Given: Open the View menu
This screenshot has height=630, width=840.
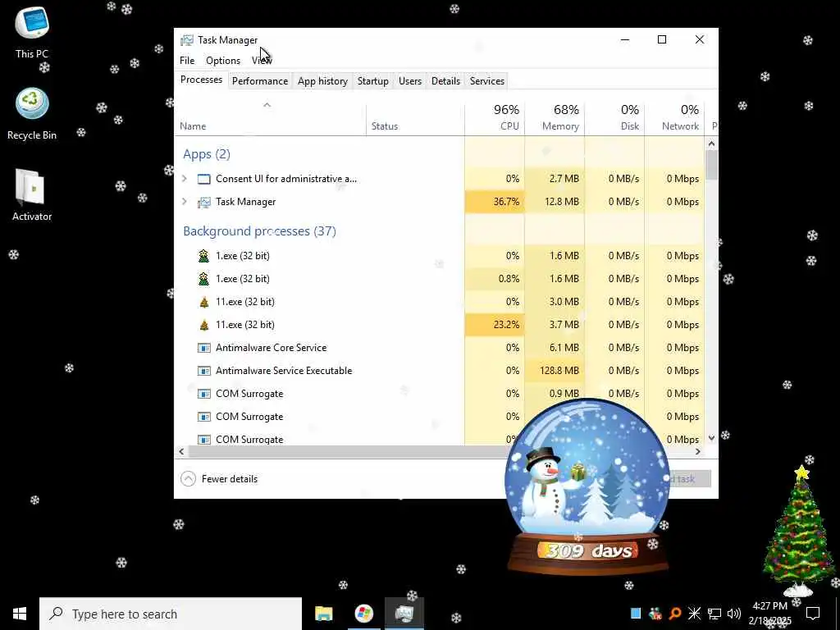Looking at the screenshot, I should pyautogui.click(x=262, y=61).
